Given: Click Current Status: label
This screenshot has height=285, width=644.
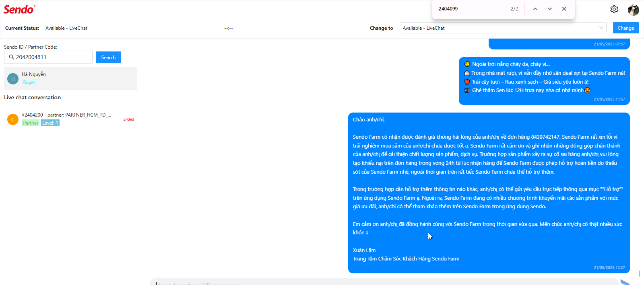Looking at the screenshot, I should point(22,28).
